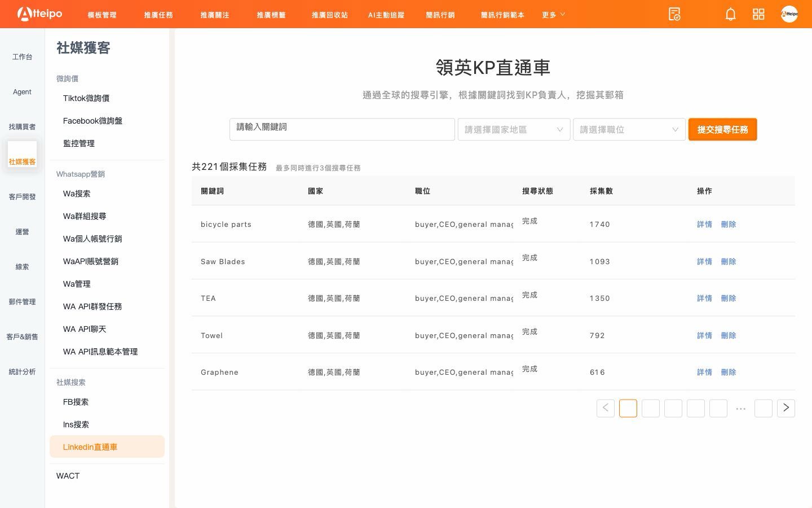Select 客戶開發 in the left rail
812x508 pixels.
(x=22, y=196)
